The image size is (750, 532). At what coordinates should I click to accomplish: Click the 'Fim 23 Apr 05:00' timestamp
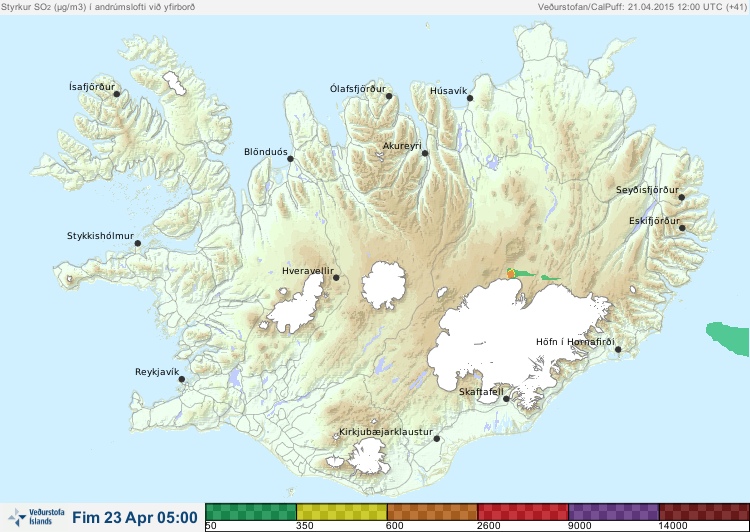(135, 517)
